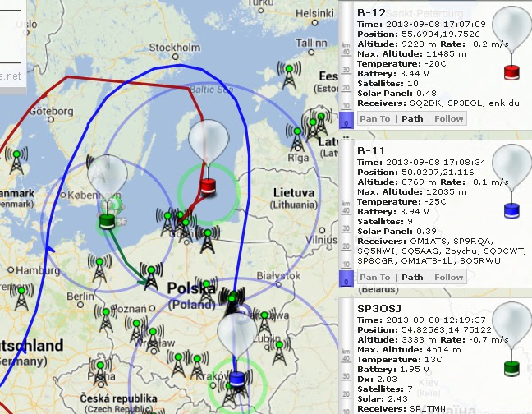Click the Vilnius city label on the map
Viewport: 532px width, 414px height.
tap(321, 240)
